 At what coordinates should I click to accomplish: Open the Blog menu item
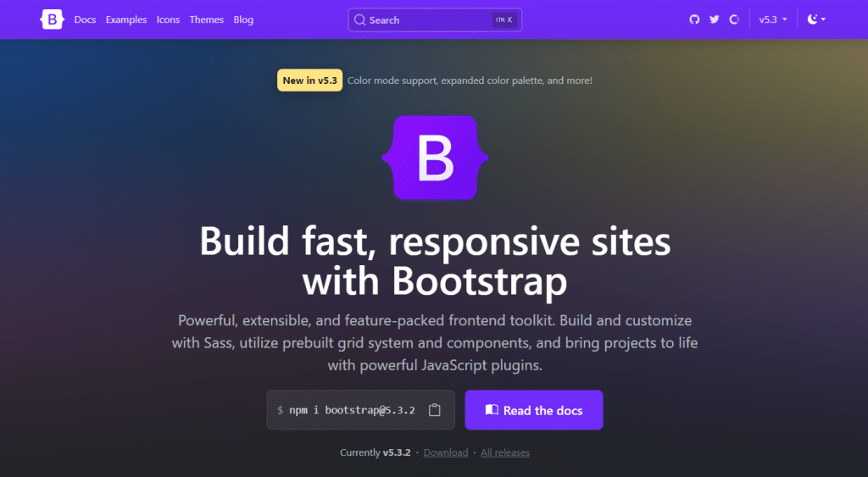point(243,19)
